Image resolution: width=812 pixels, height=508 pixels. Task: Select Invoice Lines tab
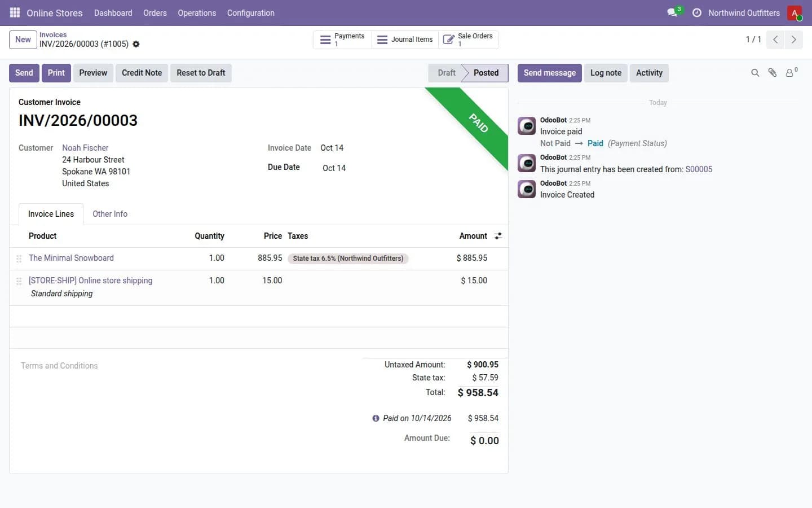tap(51, 214)
